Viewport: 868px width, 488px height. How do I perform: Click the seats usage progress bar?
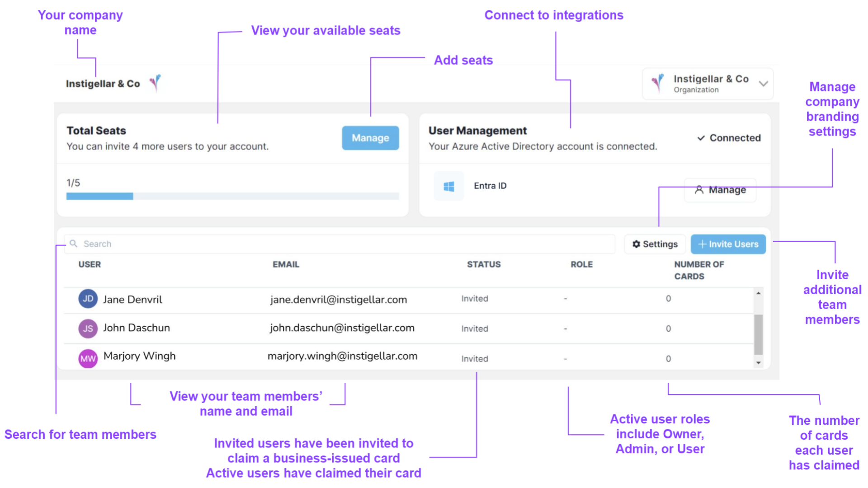232,196
